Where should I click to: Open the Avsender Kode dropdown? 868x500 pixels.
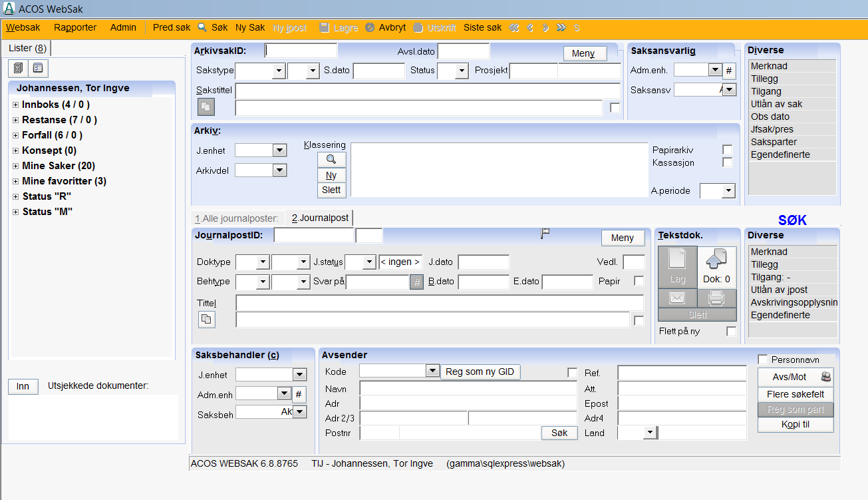432,371
